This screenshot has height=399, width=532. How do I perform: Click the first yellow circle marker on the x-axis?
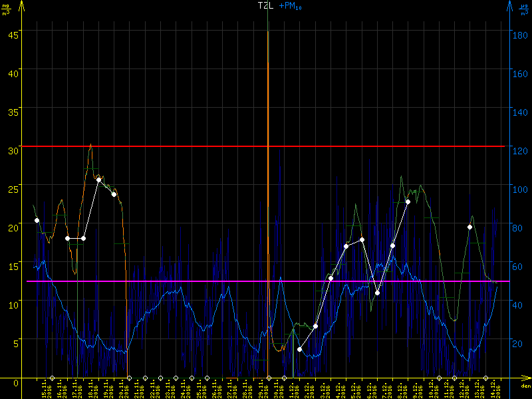tap(52, 378)
